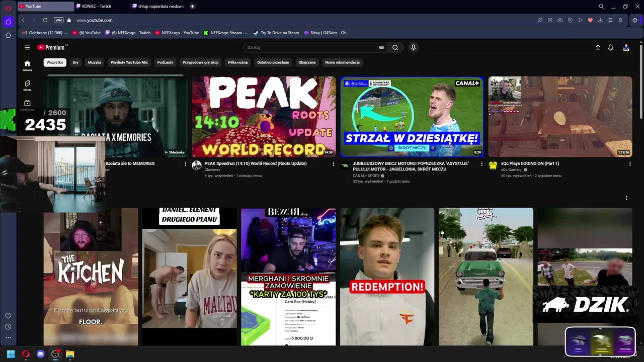Image resolution: width=644 pixels, height=362 pixels.
Task: Open the CANAL+ SPORT channel link
Action: 366,176
